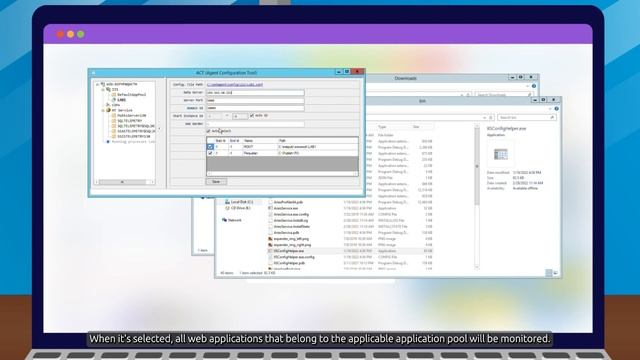640x360 pixels.
Task: Sort by Size column in bin window
Action: point(416,127)
